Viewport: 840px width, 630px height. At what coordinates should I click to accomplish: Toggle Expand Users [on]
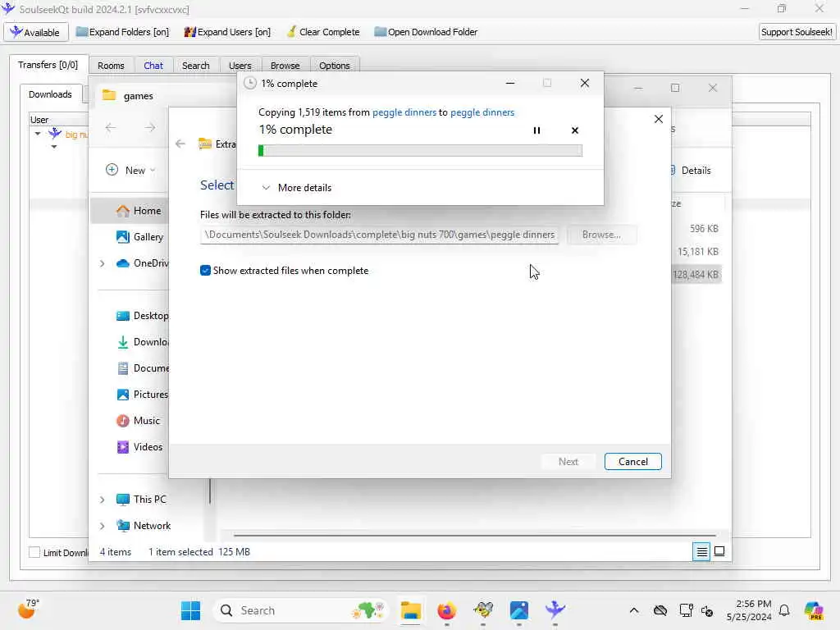pos(227,32)
